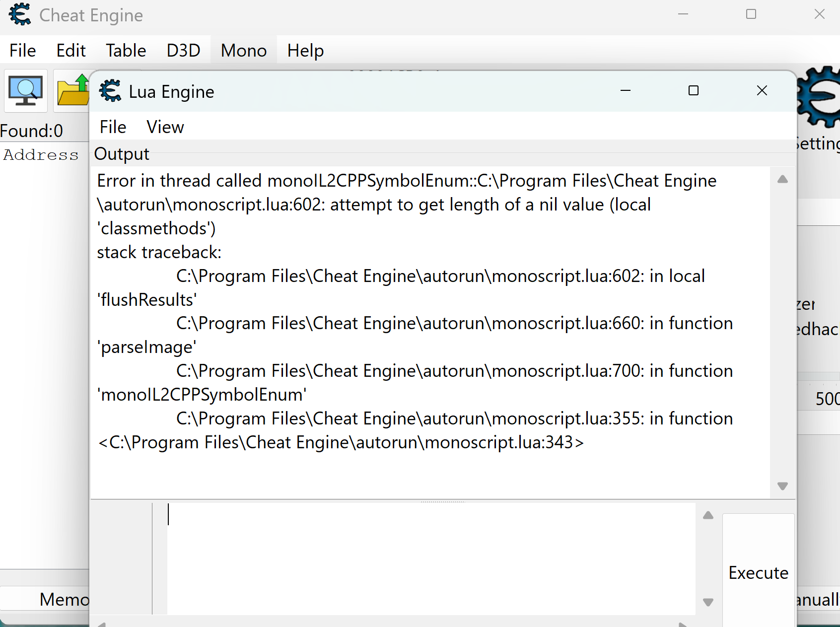The height and width of the screenshot is (627, 840).
Task: Open the Edit menu
Action: pyautogui.click(x=71, y=51)
